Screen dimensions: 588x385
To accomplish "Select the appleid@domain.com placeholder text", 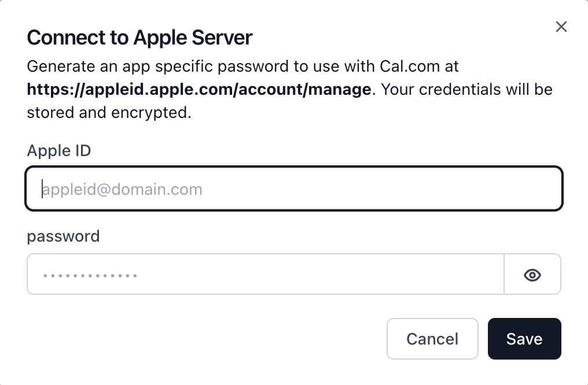I will 122,190.
